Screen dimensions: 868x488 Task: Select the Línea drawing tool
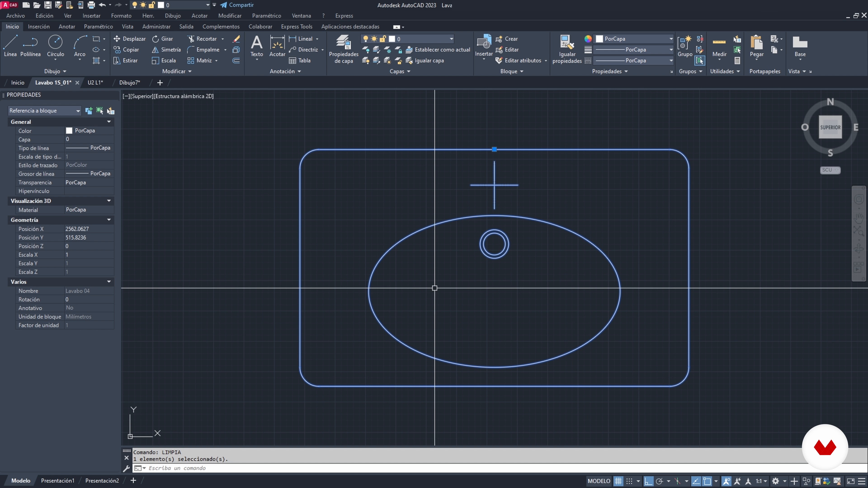tap(10, 46)
